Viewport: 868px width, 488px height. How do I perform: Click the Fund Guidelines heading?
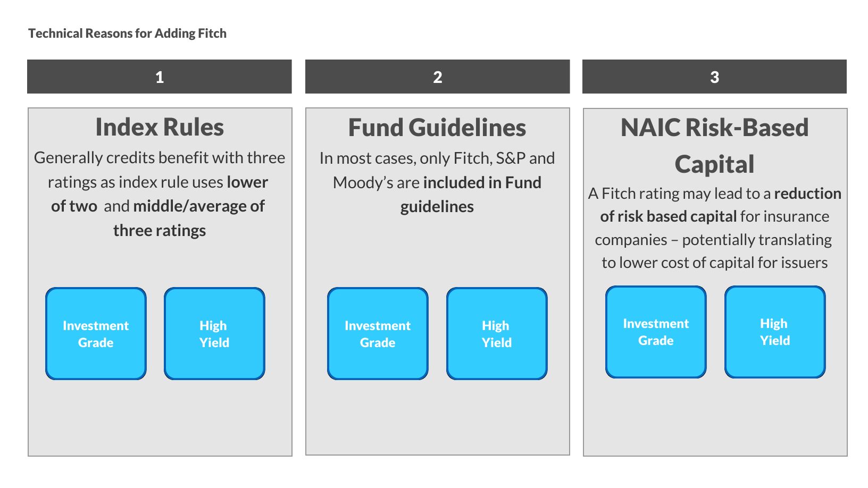tap(437, 128)
